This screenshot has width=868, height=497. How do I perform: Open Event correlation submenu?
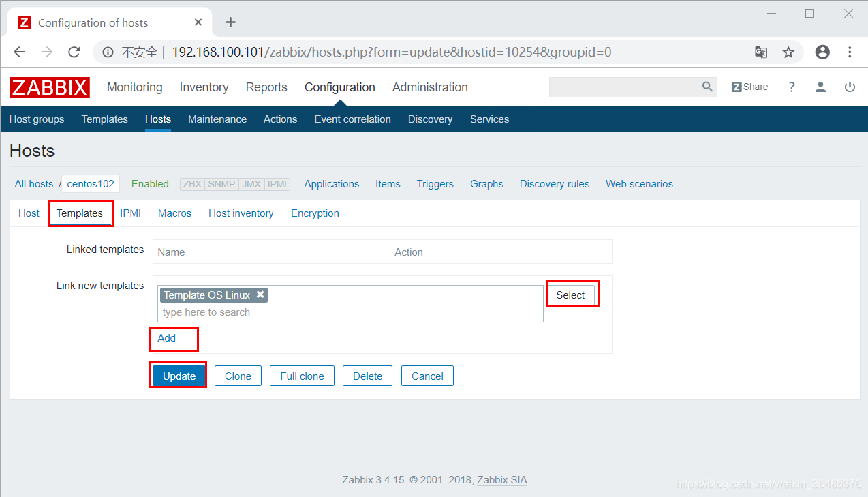pyautogui.click(x=352, y=119)
